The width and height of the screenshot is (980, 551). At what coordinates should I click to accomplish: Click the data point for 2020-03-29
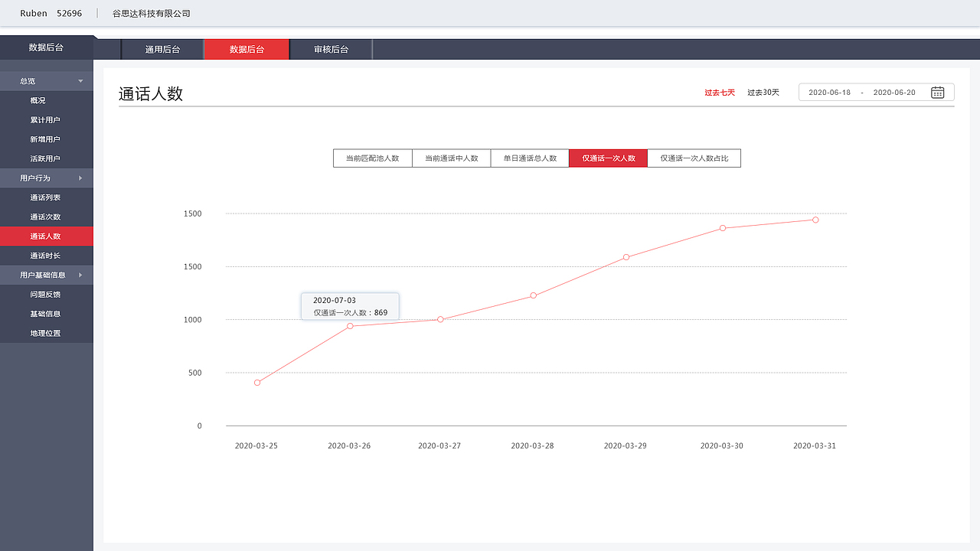pyautogui.click(x=626, y=257)
